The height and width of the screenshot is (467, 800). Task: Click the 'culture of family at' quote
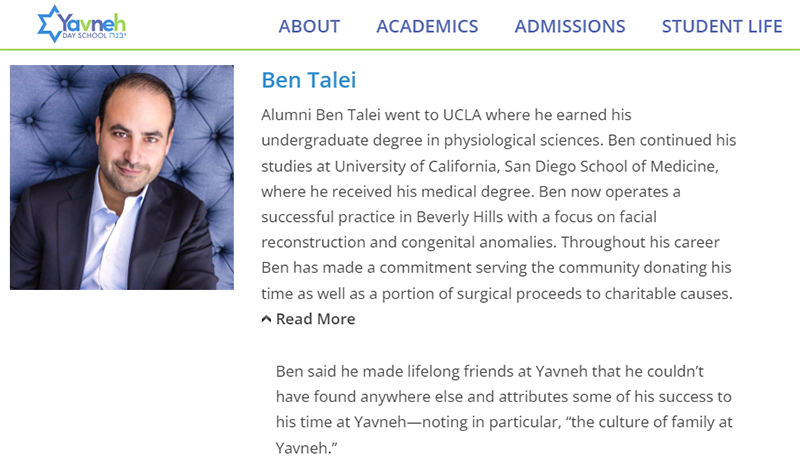point(652,422)
